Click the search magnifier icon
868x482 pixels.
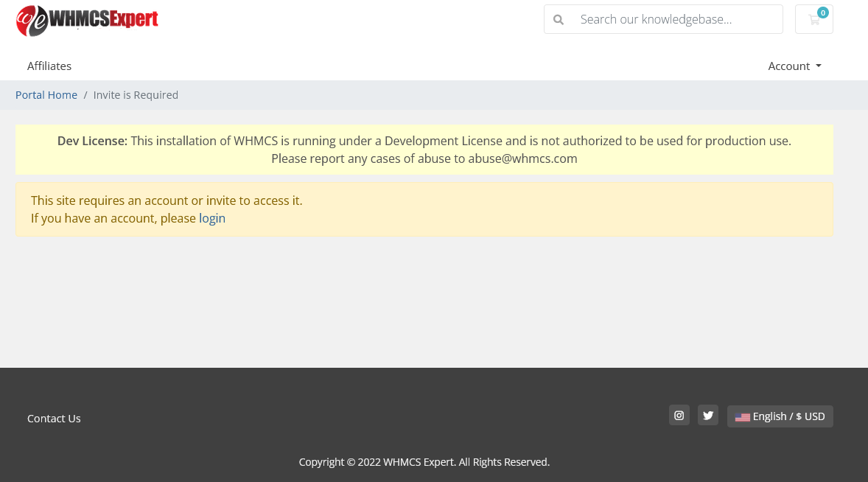coord(559,20)
